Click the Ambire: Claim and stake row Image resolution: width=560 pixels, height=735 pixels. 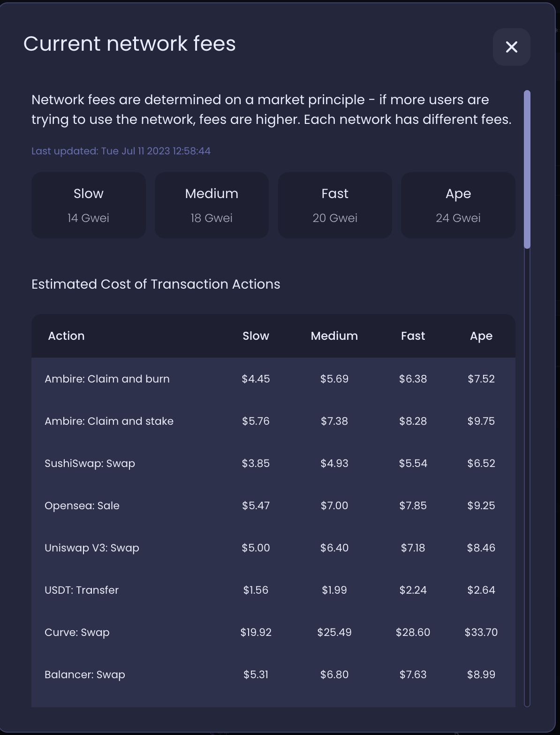pos(109,421)
